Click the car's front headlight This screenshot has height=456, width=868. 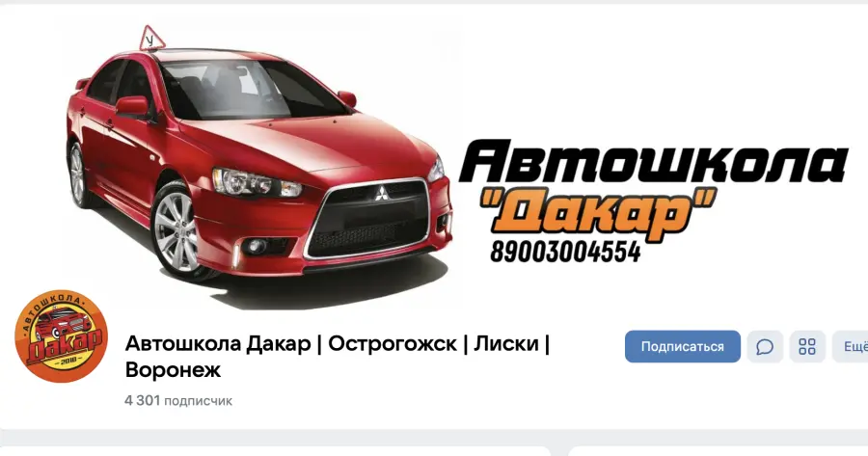point(256,182)
